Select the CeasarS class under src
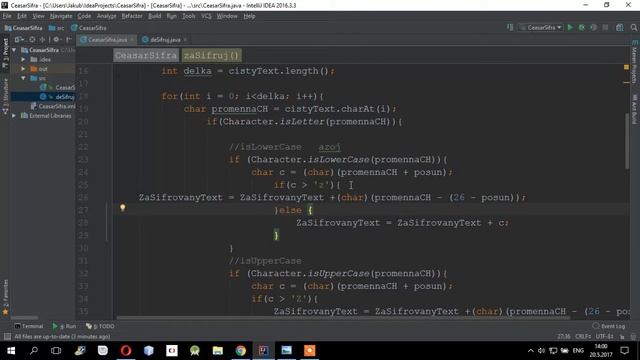 pos(58,87)
